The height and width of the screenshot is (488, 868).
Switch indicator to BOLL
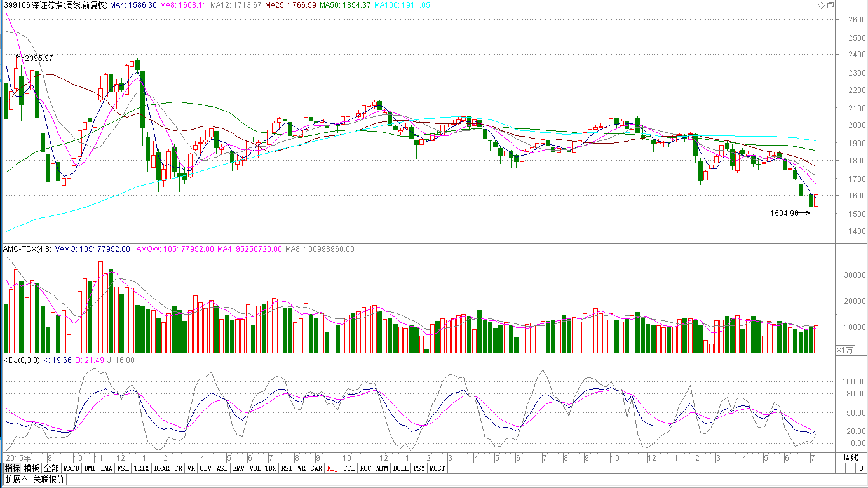[400, 468]
